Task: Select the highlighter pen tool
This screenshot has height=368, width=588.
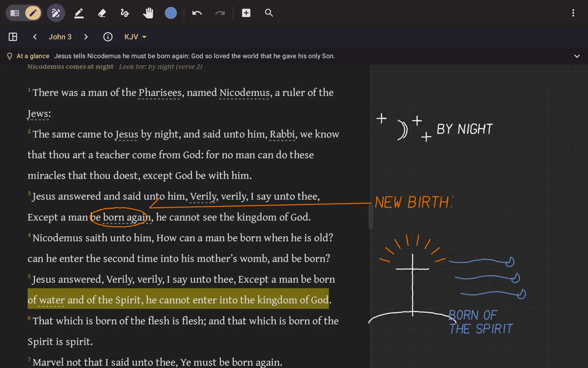Action: [x=79, y=13]
